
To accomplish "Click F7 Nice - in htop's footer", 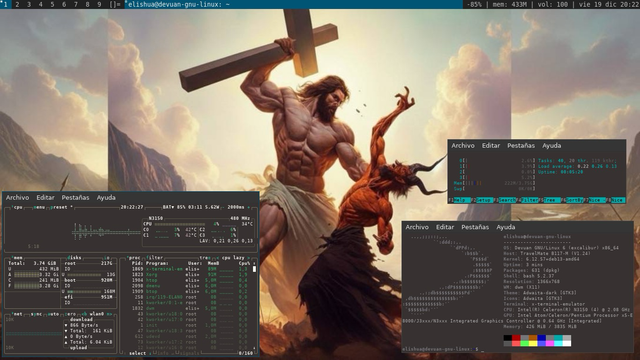I will [x=595, y=200].
